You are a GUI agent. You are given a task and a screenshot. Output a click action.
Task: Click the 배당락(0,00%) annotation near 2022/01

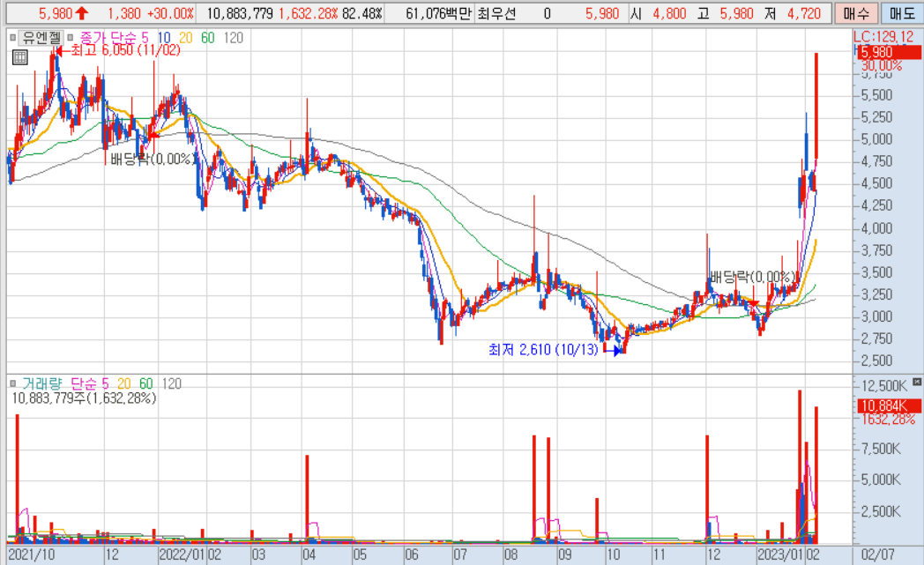[x=153, y=159]
